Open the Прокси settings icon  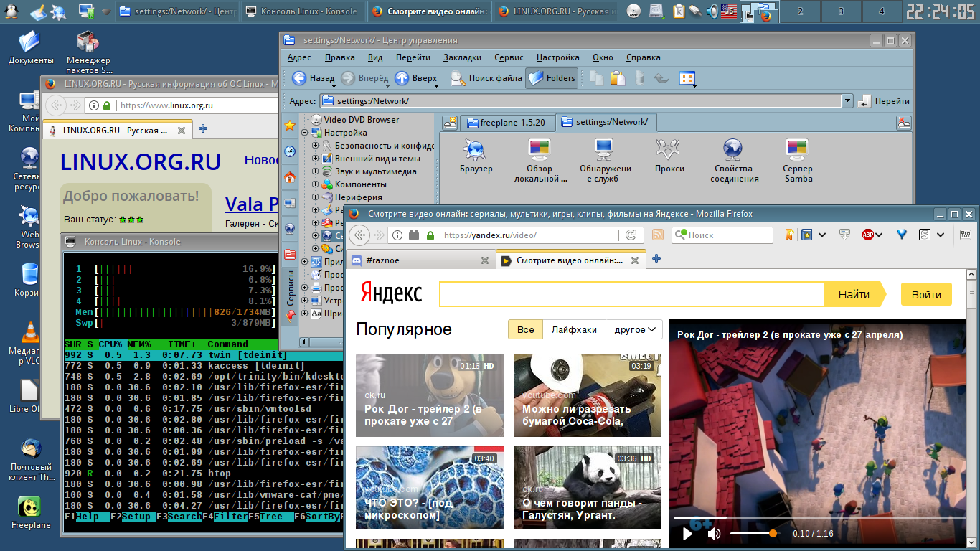click(669, 156)
